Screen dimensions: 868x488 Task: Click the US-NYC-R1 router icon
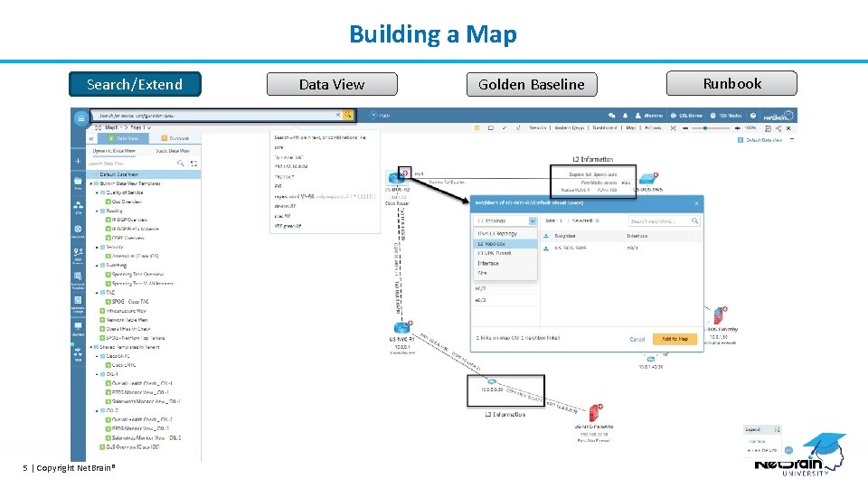401,327
